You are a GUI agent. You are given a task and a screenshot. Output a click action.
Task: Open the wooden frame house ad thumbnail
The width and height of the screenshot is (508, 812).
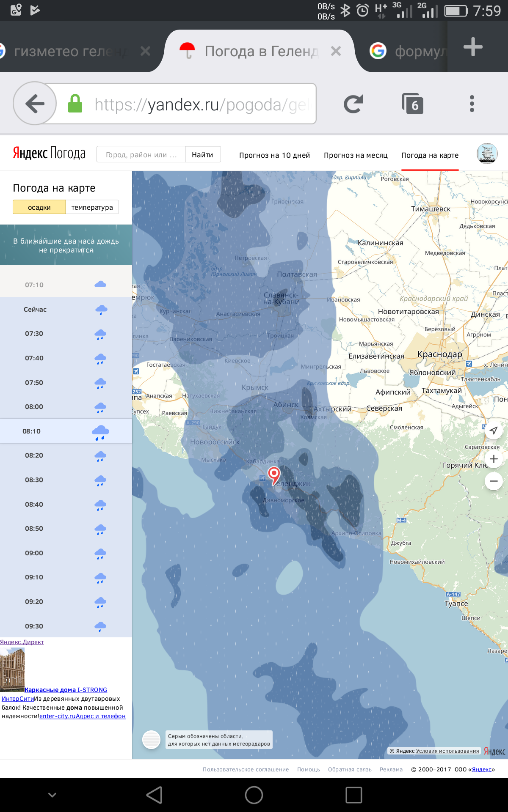tap(12, 669)
